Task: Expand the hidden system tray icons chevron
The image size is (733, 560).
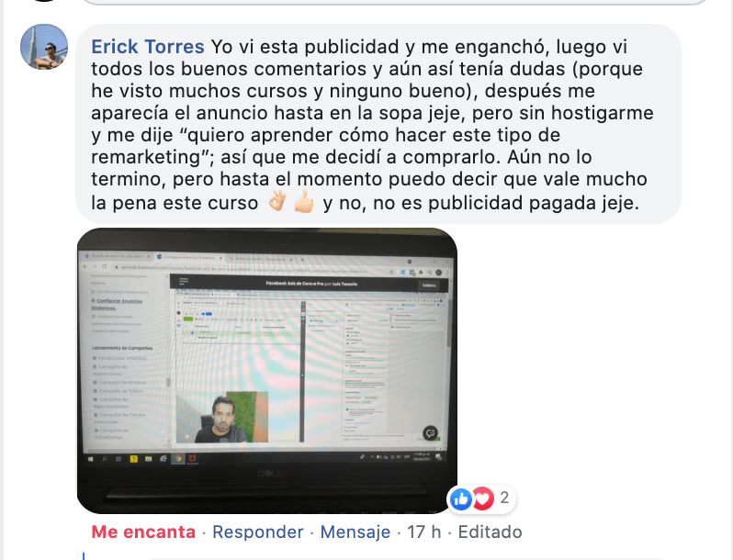Action: click(x=372, y=456)
